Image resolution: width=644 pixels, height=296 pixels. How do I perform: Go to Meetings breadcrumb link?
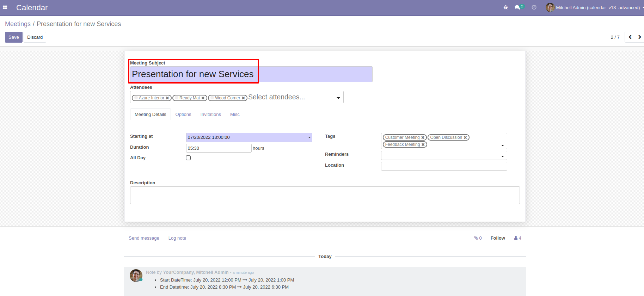tap(18, 24)
